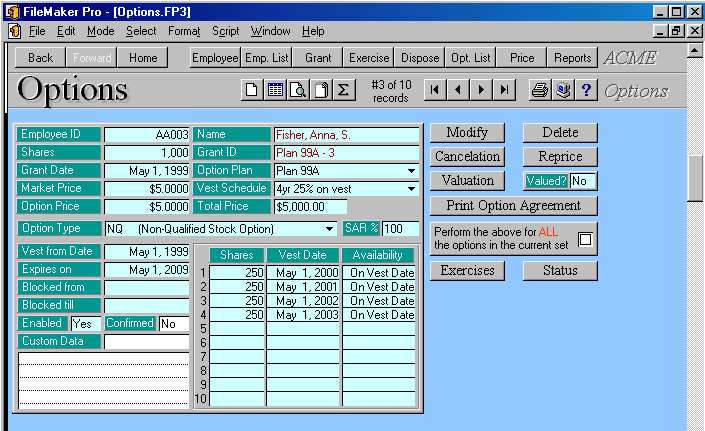Go to the Employee screen
This screenshot has height=431, width=705.
pyautogui.click(x=215, y=58)
